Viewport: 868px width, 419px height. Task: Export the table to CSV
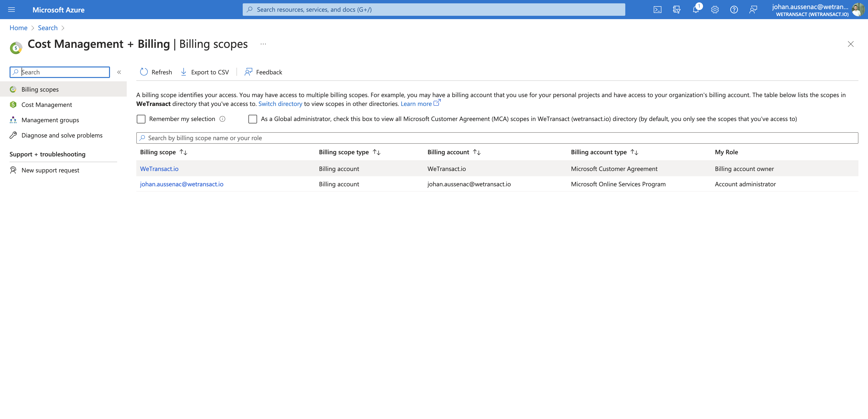point(205,72)
